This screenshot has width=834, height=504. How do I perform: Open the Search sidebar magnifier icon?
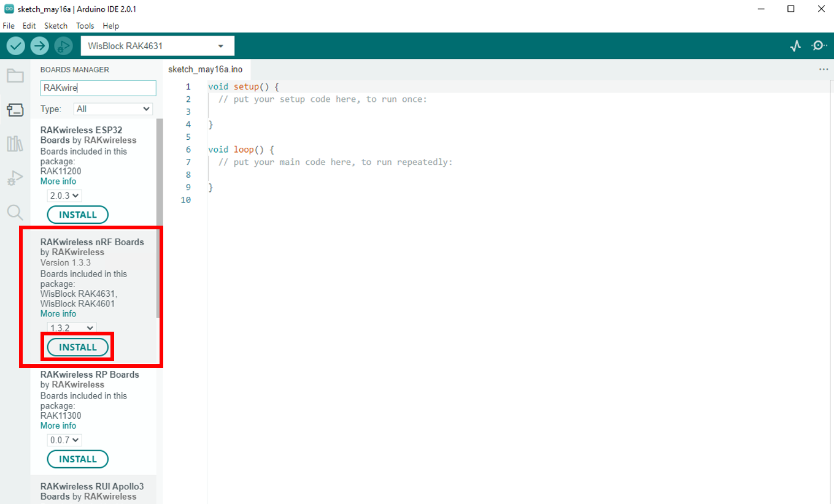15,213
